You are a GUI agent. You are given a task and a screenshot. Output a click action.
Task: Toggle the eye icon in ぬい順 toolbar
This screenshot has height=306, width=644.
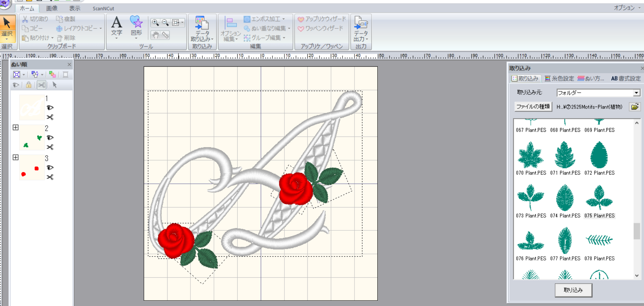tap(16, 85)
